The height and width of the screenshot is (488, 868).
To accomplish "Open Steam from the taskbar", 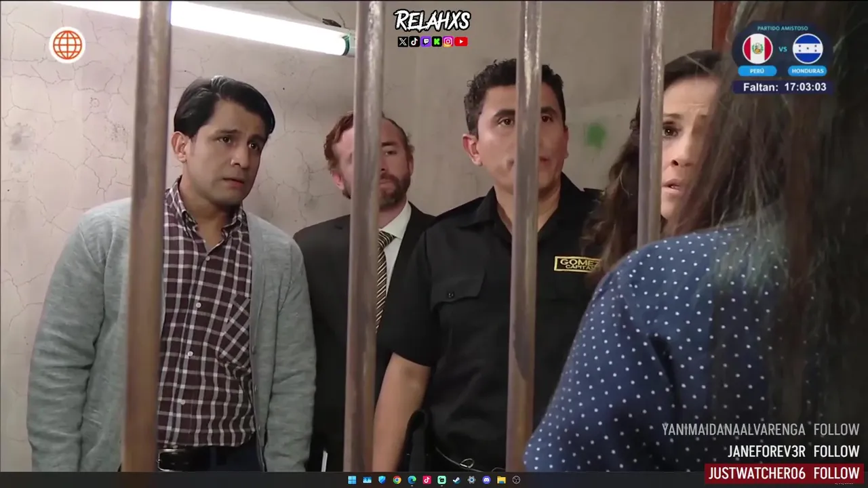I will coord(456,480).
